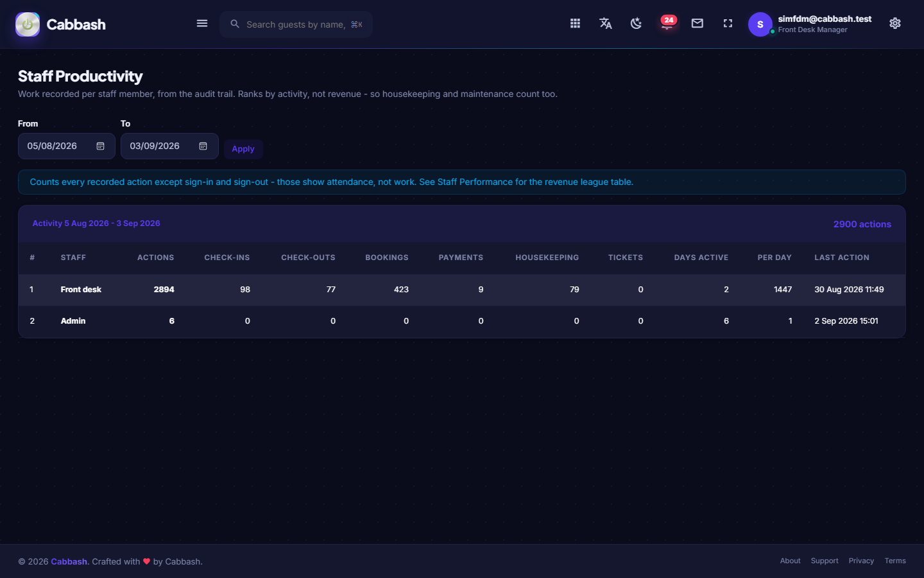Click the Activity 5 Aug 2026 - 3 Sep 2026 heading

[x=96, y=223]
